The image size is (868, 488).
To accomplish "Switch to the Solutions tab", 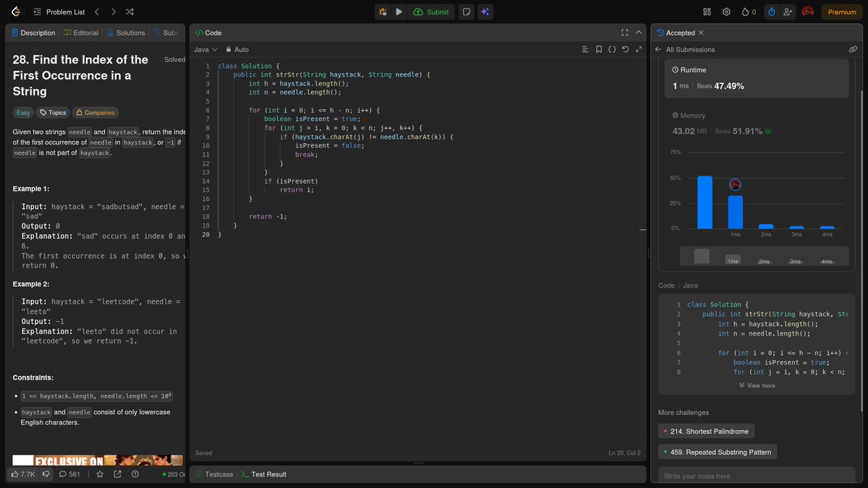I will (126, 33).
